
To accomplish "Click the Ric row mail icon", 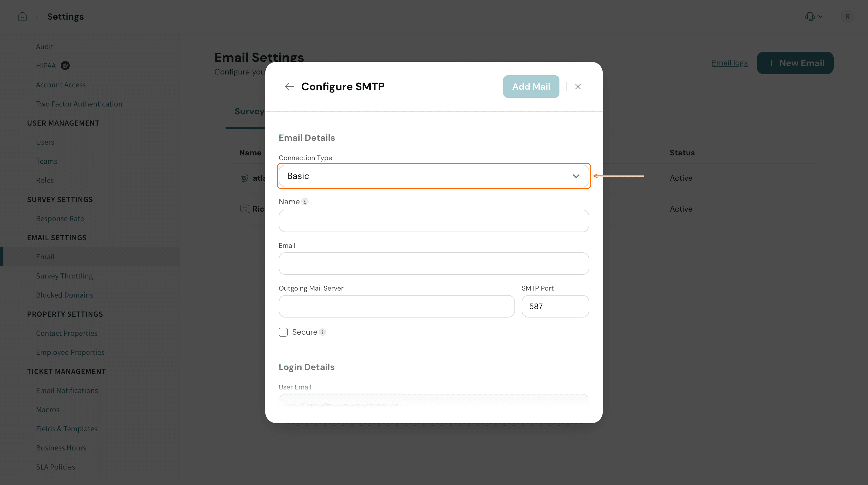I will point(245,209).
